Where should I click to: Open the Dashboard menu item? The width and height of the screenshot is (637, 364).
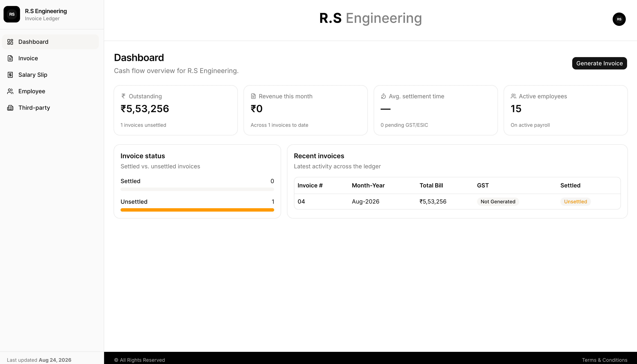[51, 42]
